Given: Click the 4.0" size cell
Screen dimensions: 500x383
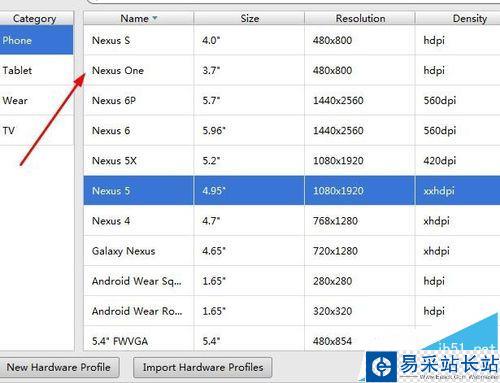Looking at the screenshot, I should pyautogui.click(x=249, y=40).
